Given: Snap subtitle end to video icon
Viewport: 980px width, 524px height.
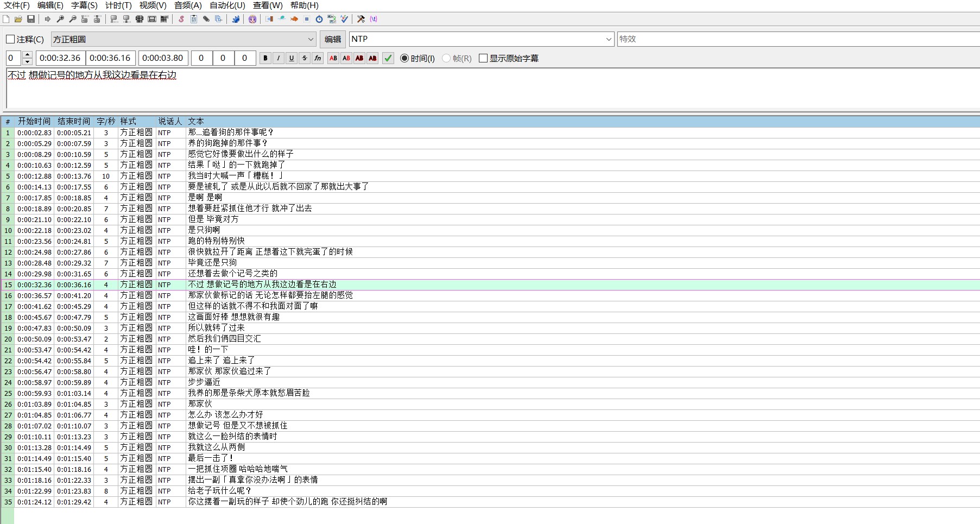Looking at the screenshot, I should pyautogui.click(x=127, y=19).
